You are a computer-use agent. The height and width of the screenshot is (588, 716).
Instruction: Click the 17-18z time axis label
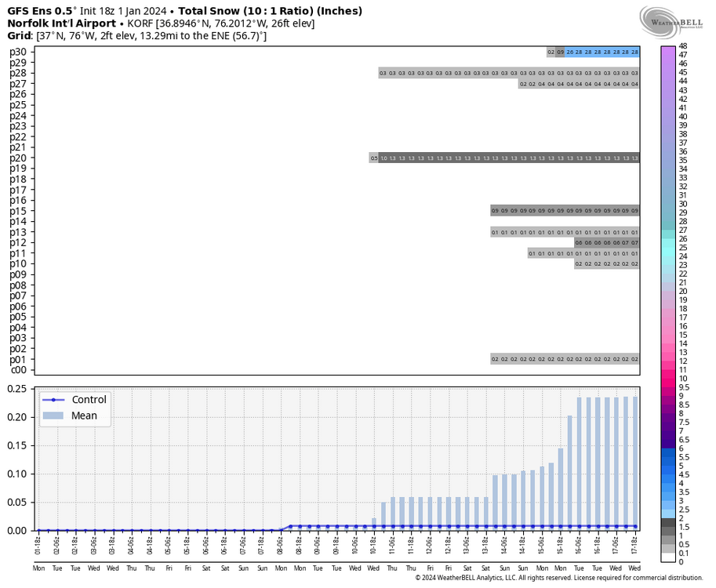click(634, 543)
